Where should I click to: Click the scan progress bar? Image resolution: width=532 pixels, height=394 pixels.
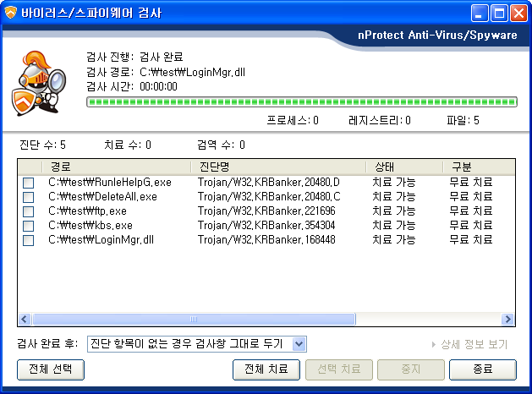pyautogui.click(x=302, y=101)
